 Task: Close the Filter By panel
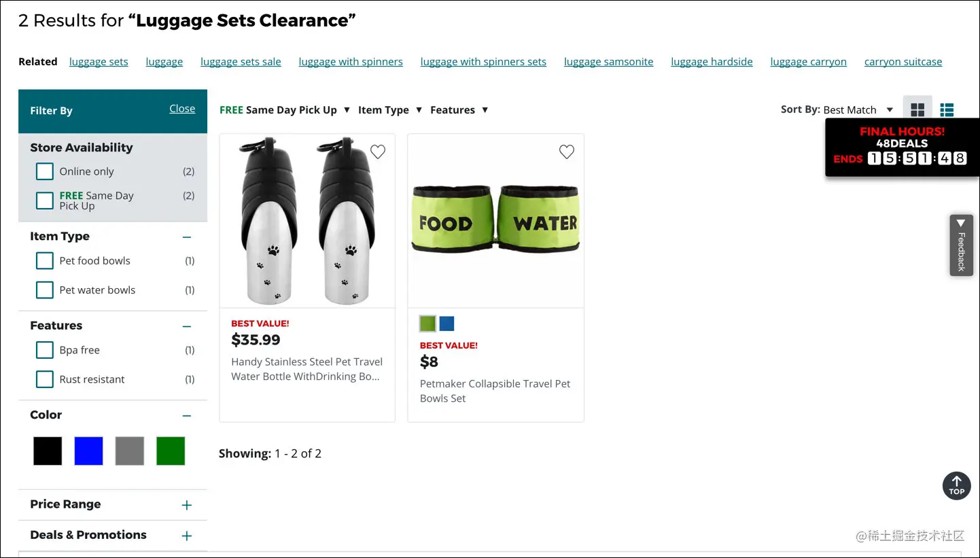click(182, 108)
